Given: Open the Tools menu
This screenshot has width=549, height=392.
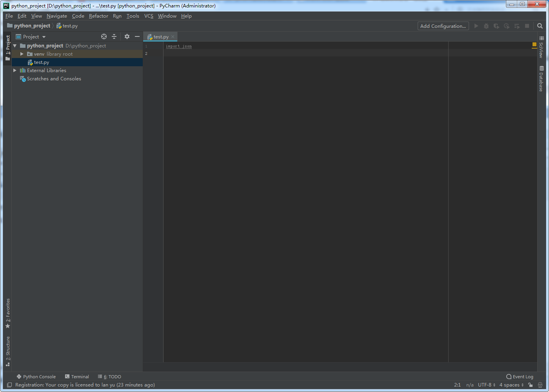Looking at the screenshot, I should 133,16.
